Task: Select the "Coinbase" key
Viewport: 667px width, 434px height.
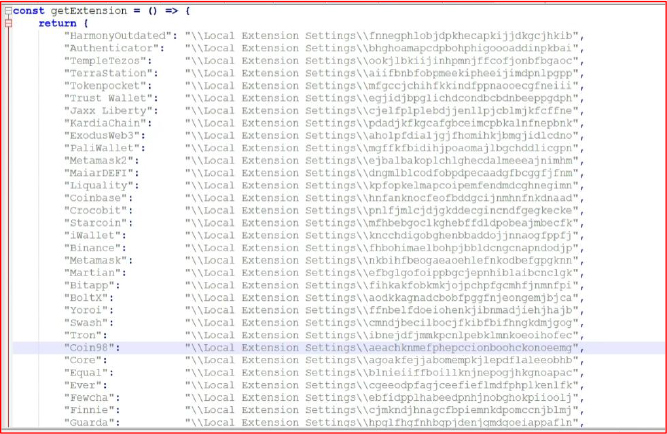Action: pyautogui.click(x=98, y=198)
